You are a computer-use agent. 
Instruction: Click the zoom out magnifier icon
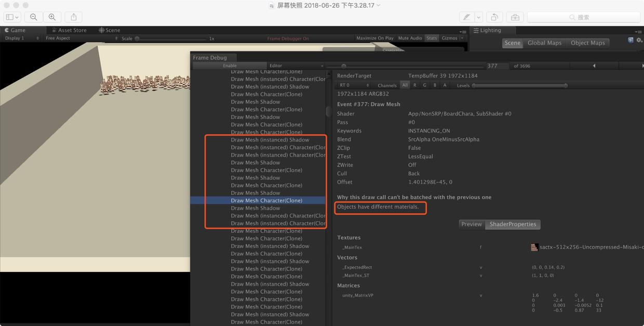coord(34,17)
